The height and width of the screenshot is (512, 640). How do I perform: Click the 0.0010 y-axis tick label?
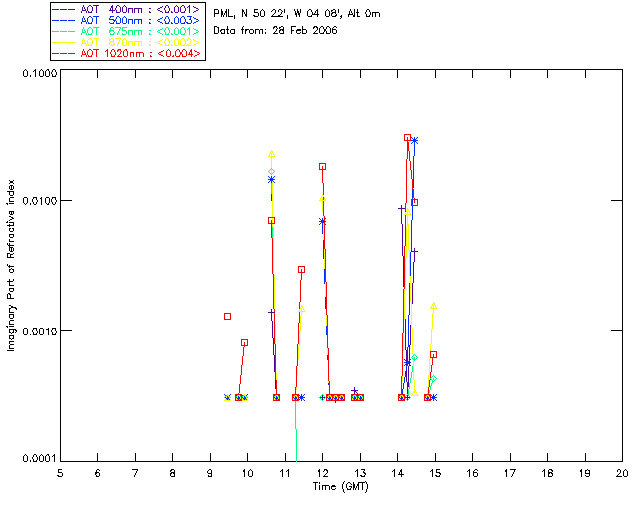coord(40,331)
